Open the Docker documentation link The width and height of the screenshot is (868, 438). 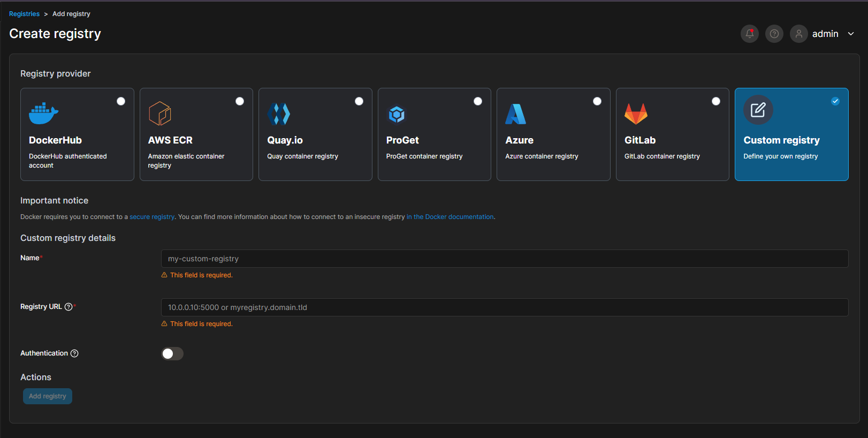[450, 217]
